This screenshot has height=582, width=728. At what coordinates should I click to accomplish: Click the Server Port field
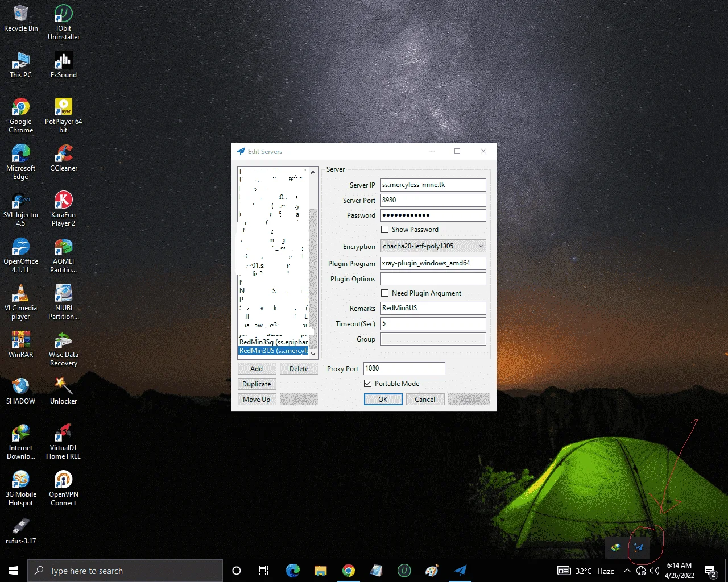pyautogui.click(x=433, y=200)
